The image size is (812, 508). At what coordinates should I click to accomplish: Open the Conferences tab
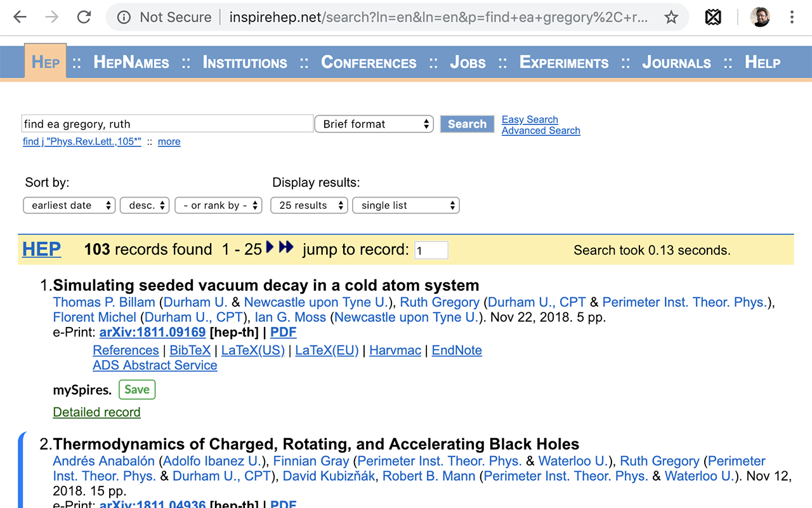point(369,62)
